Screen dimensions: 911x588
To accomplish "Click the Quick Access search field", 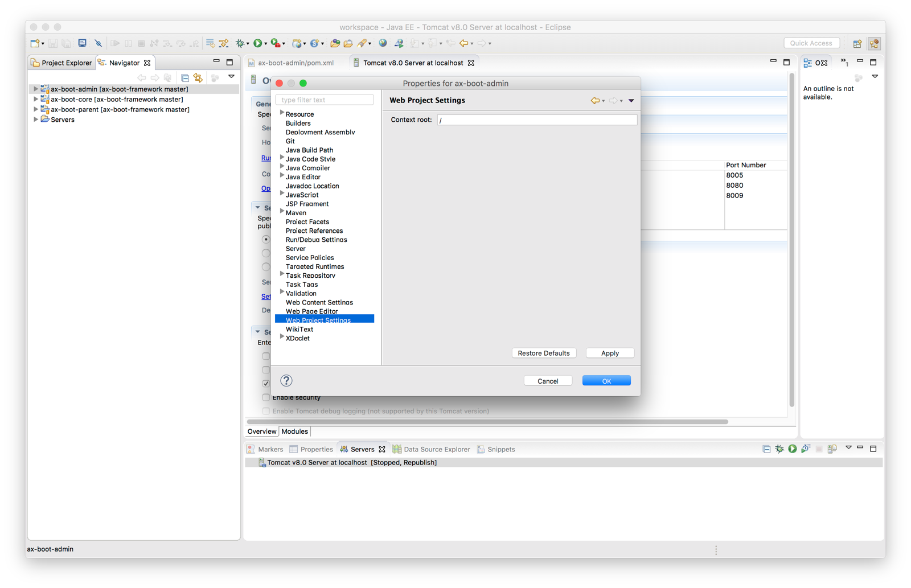I will click(811, 43).
